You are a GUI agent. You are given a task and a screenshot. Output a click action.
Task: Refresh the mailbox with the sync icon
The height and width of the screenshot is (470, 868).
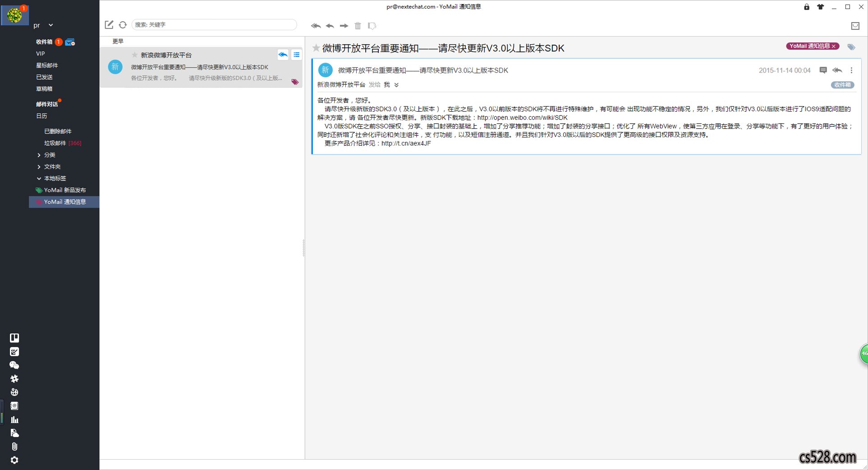click(x=123, y=25)
